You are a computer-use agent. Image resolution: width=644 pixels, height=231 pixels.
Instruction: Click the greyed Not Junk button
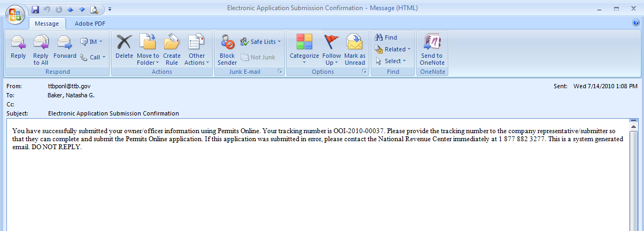click(x=258, y=57)
